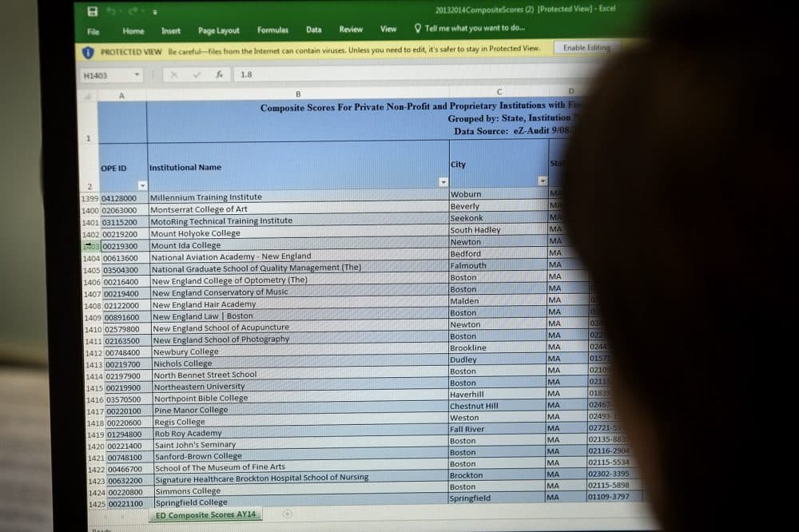Open the Customize Quick Access Toolbar arrow
This screenshot has height=532, width=799.
(x=154, y=13)
